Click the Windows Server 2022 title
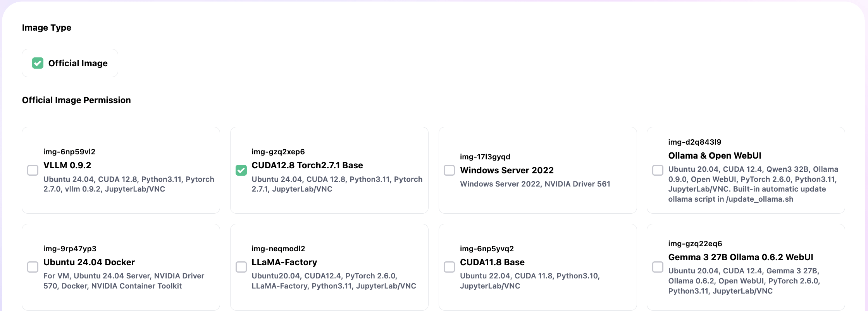Screen dimensions: 868x311 point(506,170)
